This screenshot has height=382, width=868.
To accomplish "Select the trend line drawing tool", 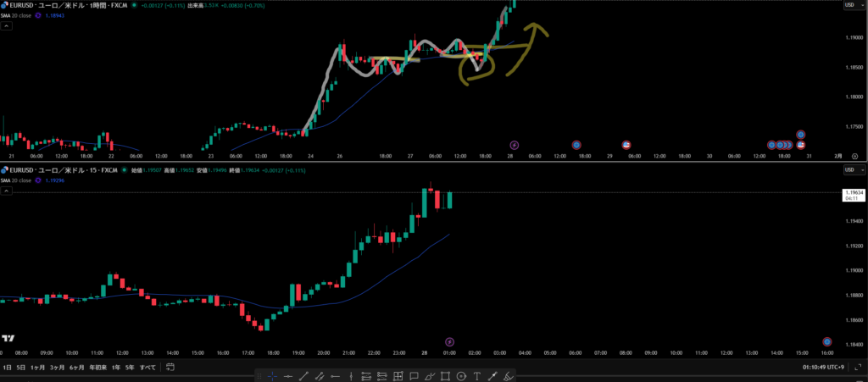I will (303, 375).
